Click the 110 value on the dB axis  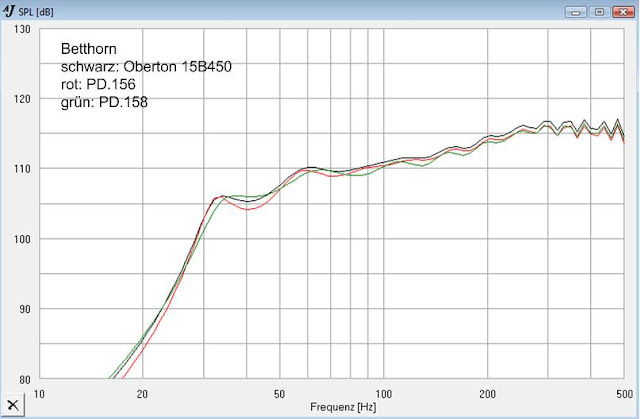click(x=22, y=168)
